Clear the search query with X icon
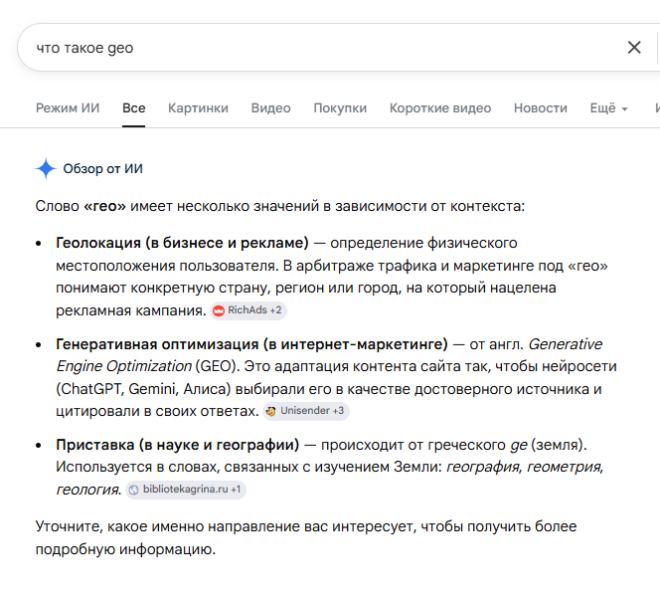Image resolution: width=660 pixels, height=600 pixels. [634, 48]
